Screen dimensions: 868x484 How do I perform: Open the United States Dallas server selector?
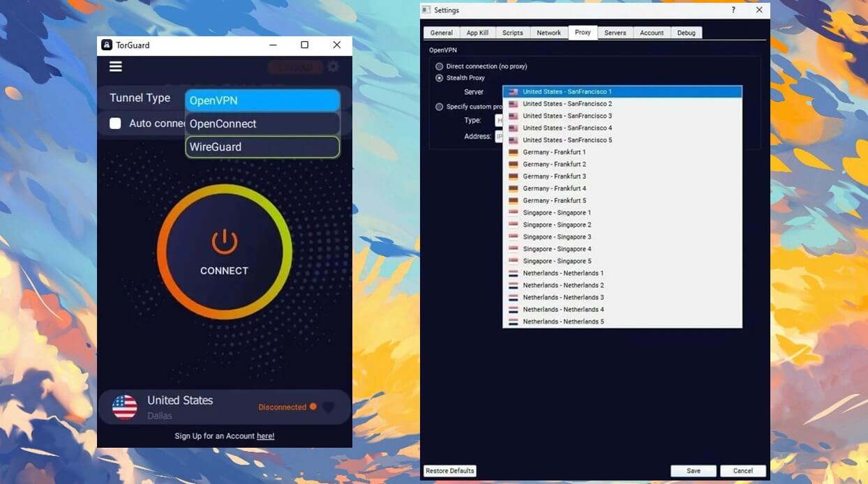pos(225,407)
